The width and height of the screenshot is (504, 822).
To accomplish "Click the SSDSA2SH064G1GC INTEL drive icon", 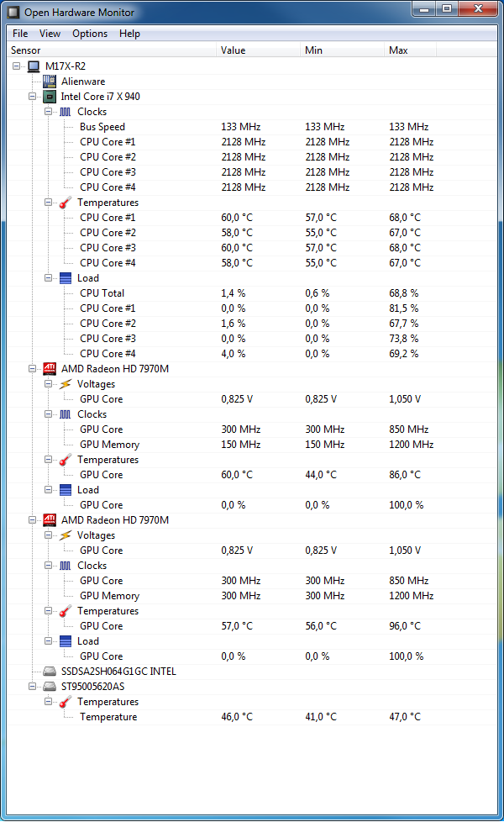I will (50, 671).
